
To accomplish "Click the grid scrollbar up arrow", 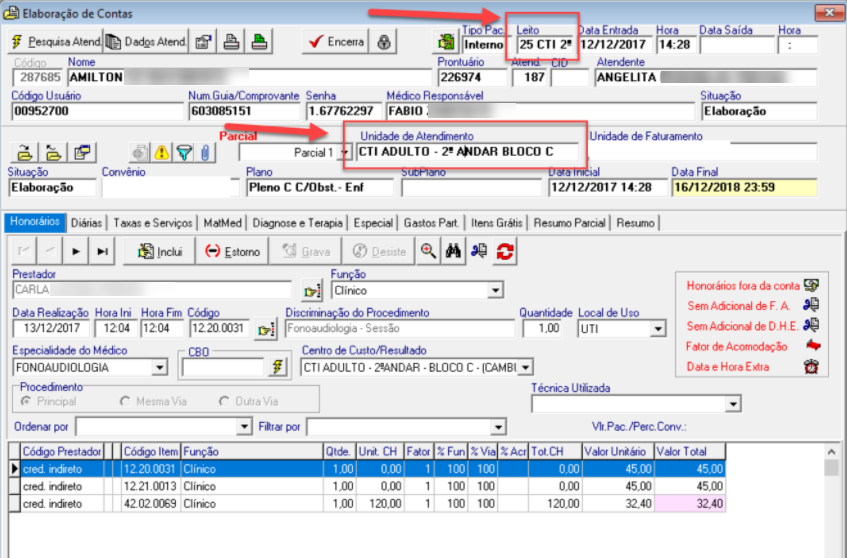I will coord(832,452).
